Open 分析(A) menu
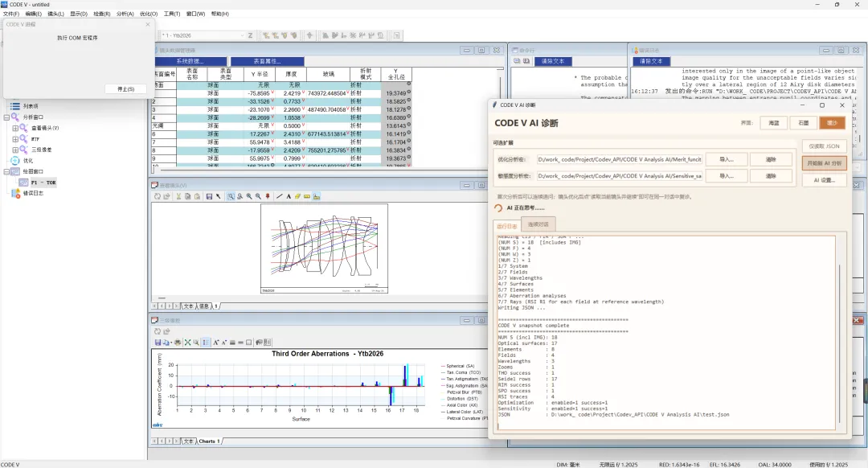The width and height of the screenshot is (868, 468). (125, 14)
